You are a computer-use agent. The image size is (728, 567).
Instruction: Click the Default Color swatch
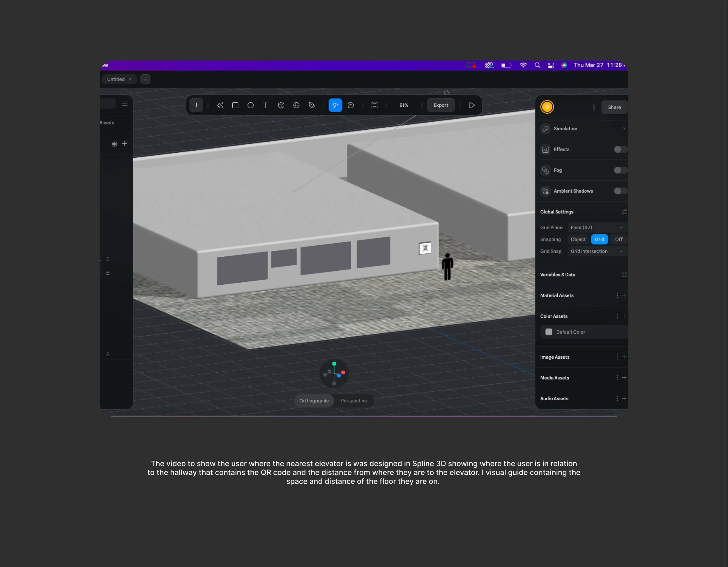549,332
